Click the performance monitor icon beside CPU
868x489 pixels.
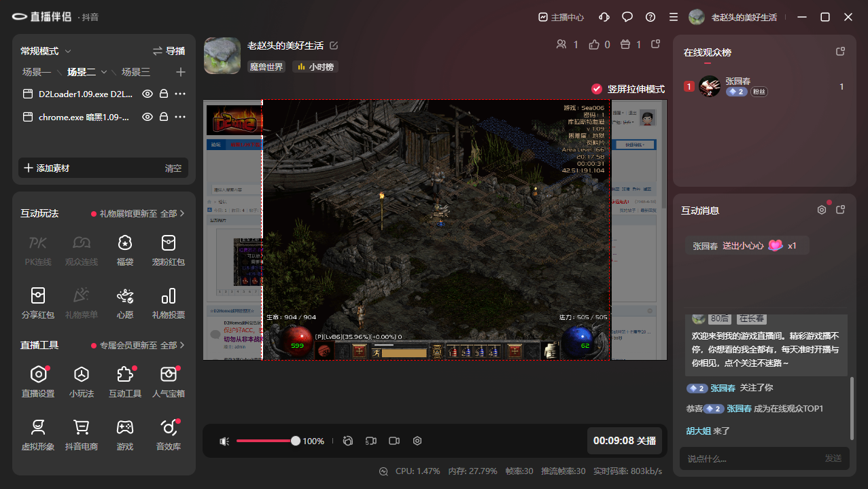point(383,471)
